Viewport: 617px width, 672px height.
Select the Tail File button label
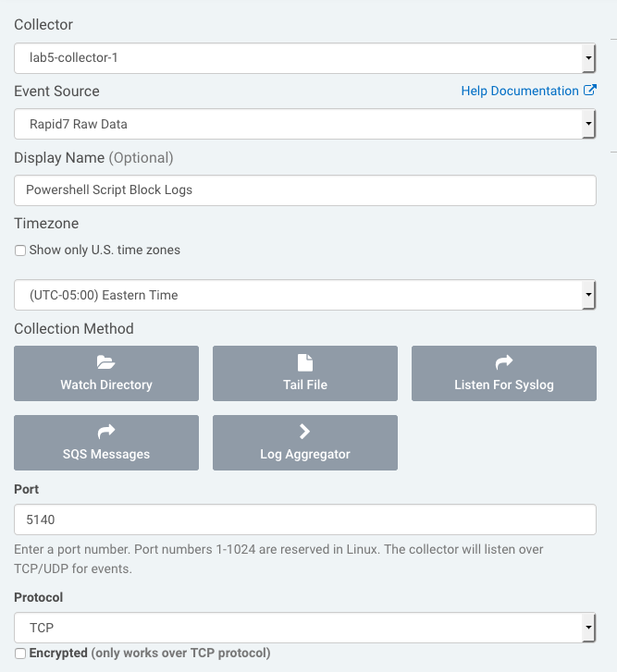click(x=304, y=385)
